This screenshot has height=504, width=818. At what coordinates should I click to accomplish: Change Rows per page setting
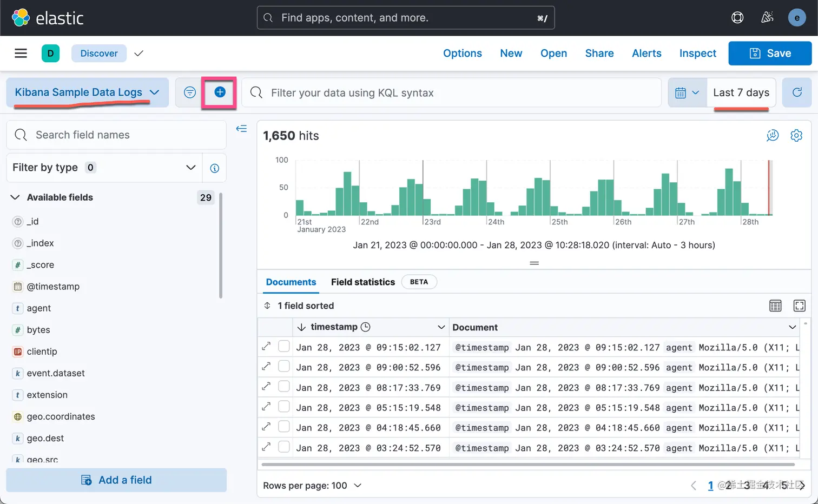click(x=312, y=486)
